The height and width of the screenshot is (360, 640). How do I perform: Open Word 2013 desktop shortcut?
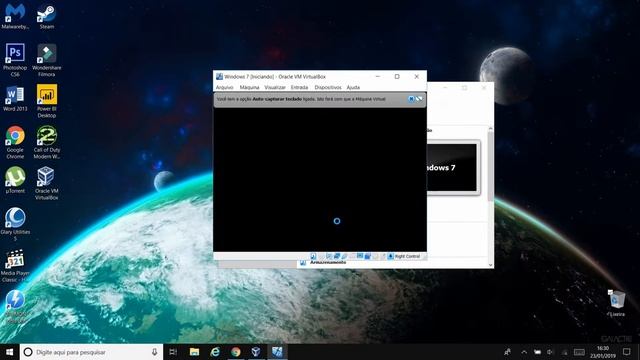tap(15, 98)
